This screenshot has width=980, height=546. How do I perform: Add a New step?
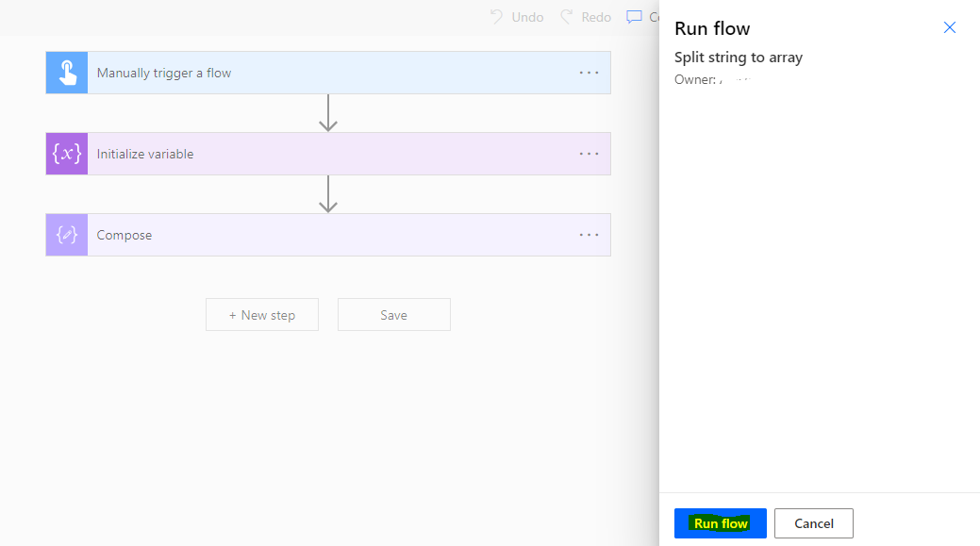pos(262,315)
